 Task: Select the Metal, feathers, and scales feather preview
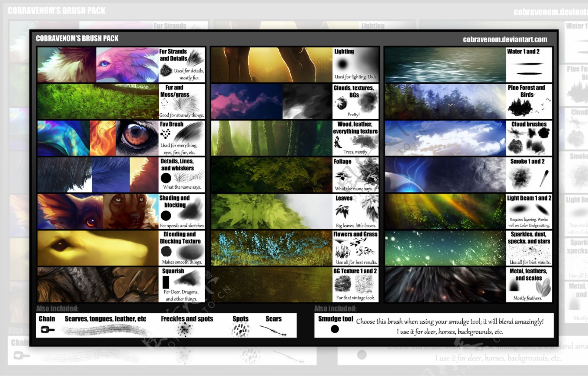543,287
